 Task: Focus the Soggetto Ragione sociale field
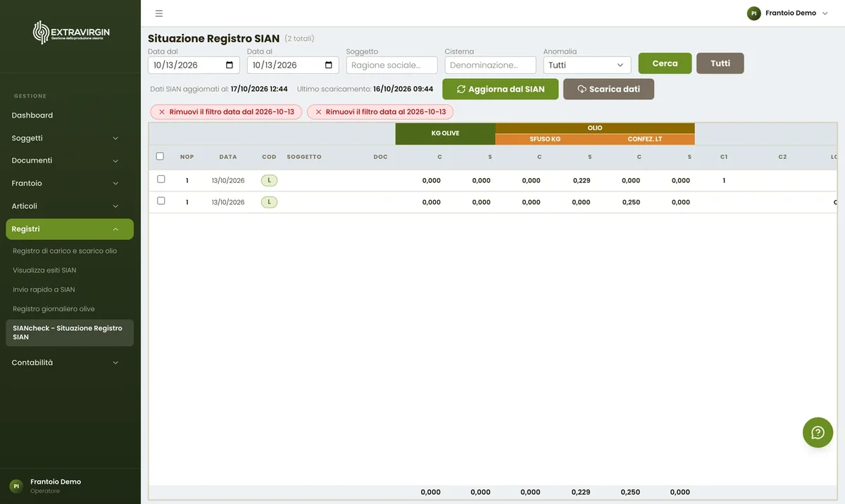point(392,65)
